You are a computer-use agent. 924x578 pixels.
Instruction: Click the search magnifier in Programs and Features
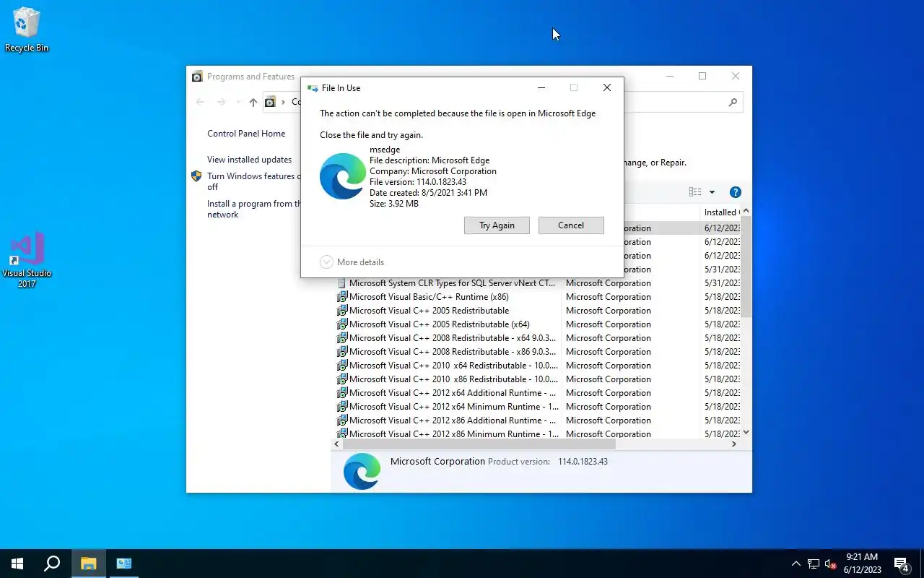(733, 103)
